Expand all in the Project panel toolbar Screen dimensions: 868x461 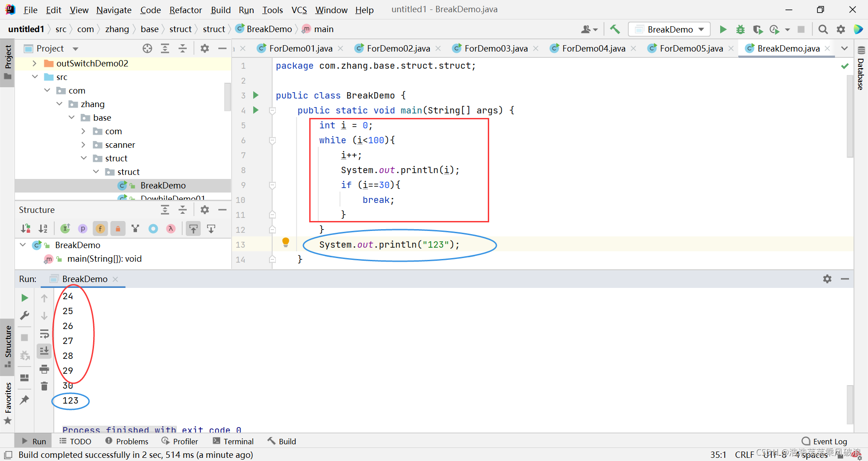coord(165,48)
